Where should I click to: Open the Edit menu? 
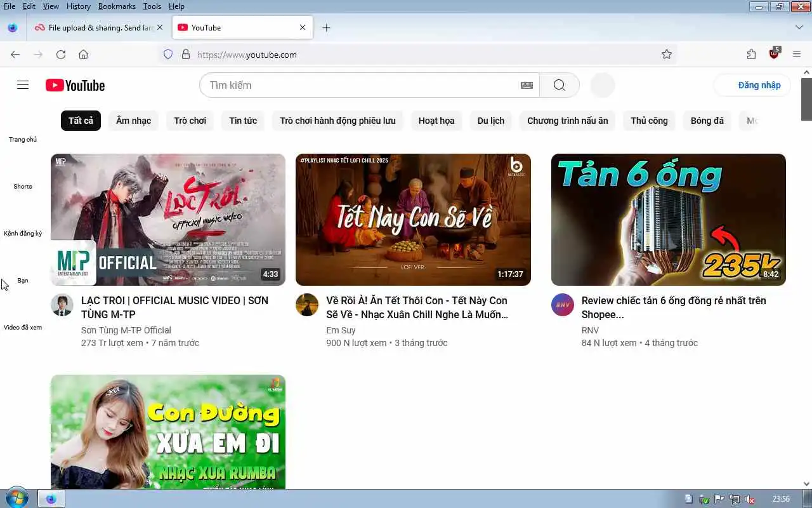29,6
